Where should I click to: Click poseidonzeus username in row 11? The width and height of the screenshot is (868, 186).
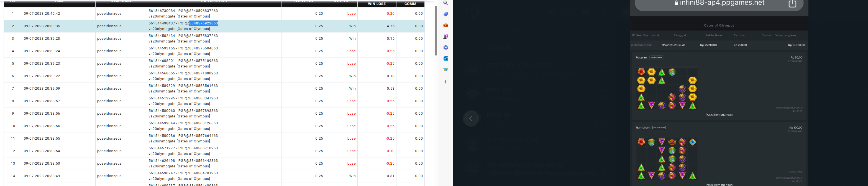tap(109, 139)
